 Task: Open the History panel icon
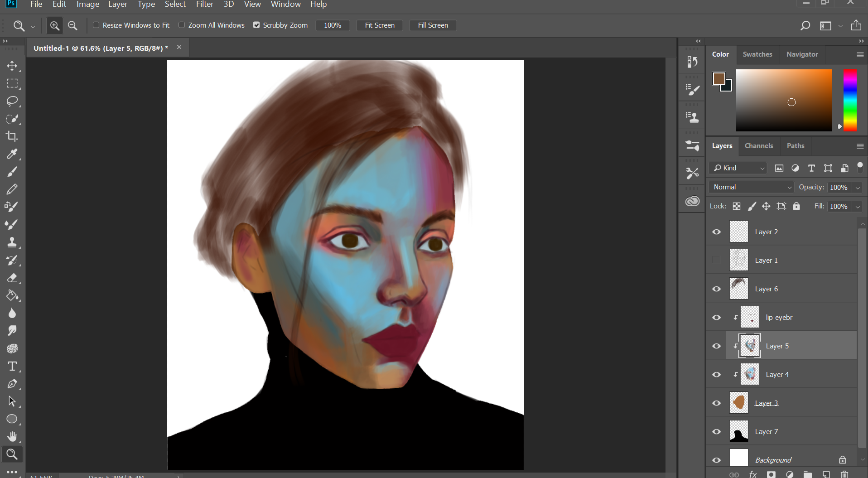(x=692, y=62)
